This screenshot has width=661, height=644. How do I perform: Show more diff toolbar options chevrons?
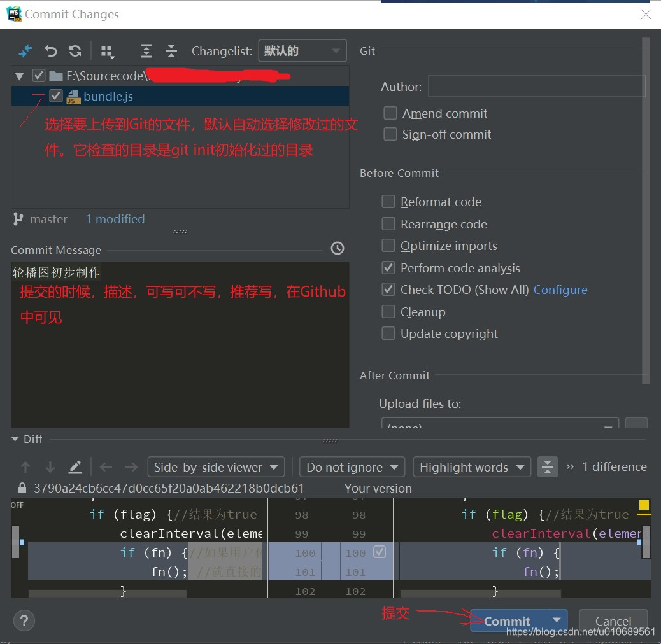(570, 466)
